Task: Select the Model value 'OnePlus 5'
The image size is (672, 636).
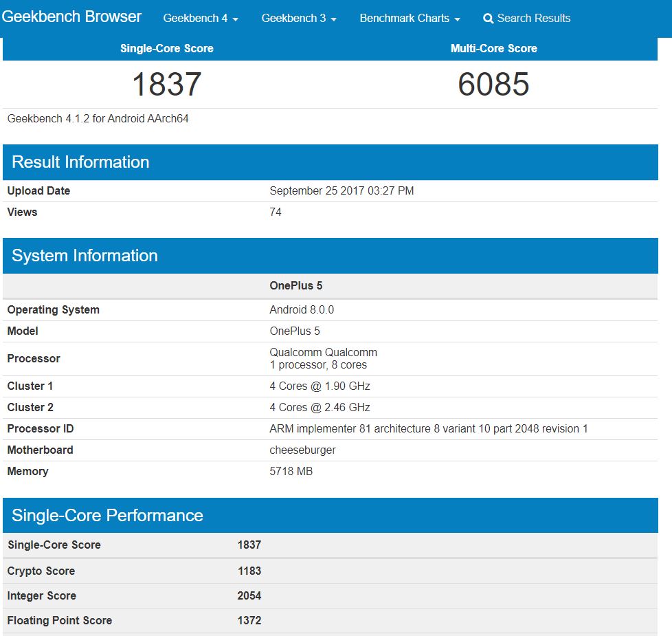Action: pyautogui.click(x=295, y=331)
